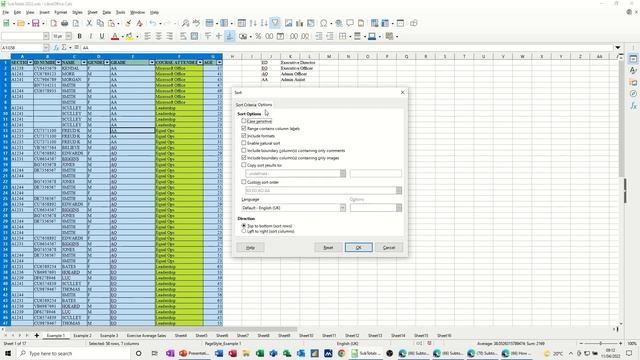Open the Tools menu
Viewport: 640px width, 360px height.
click(120, 13)
